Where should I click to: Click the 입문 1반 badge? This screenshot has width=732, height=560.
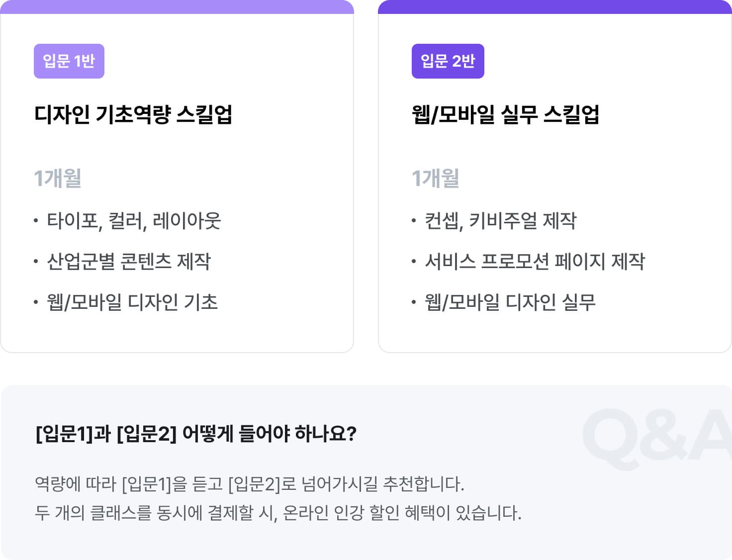69,61
